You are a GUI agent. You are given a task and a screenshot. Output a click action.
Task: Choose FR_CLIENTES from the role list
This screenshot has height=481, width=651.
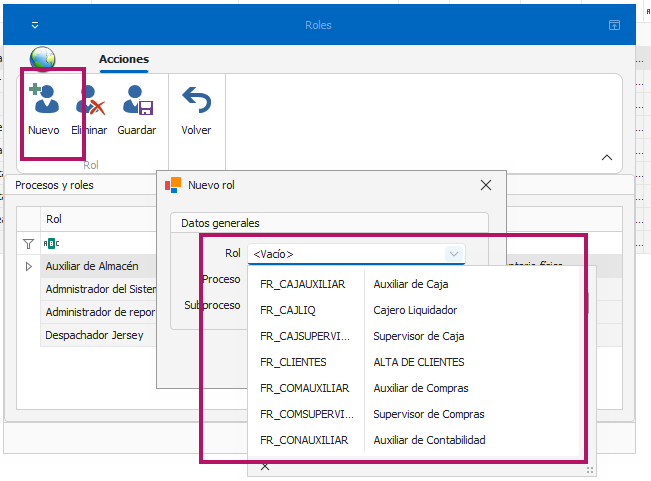(x=293, y=362)
